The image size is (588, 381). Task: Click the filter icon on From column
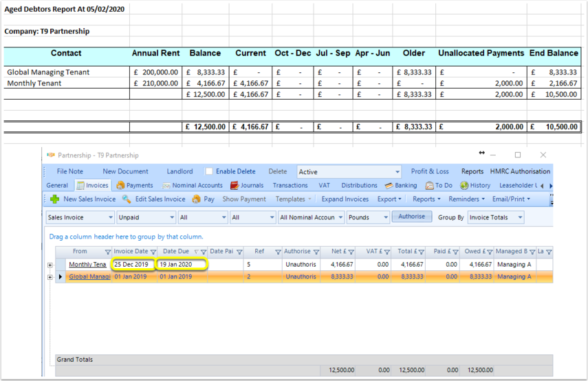107,252
